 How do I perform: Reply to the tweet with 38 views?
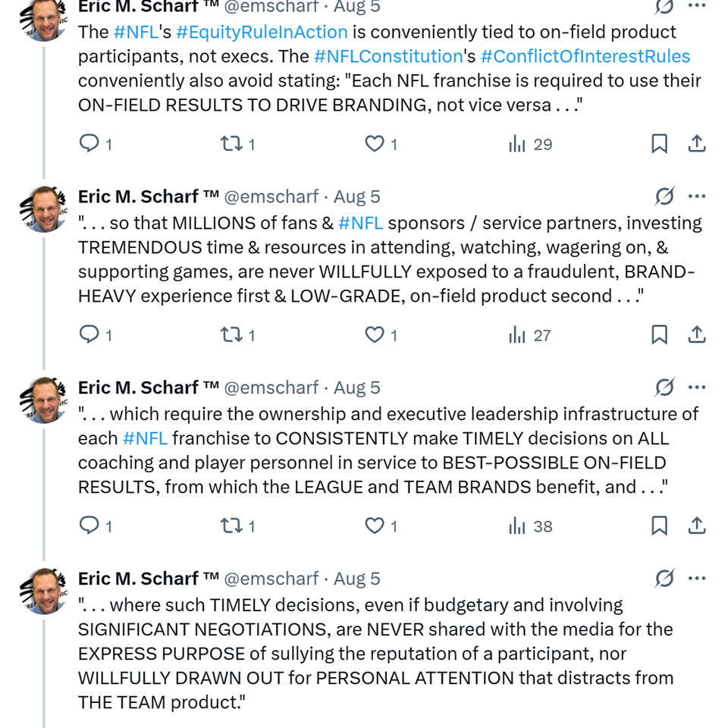(x=89, y=526)
